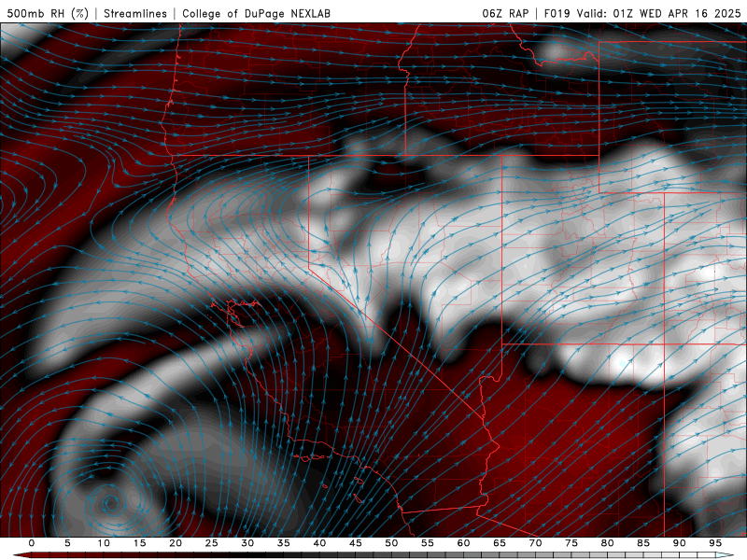Viewport: 747px width, 560px height.
Task: Click the '0' label on the color scale
Action: coord(32,543)
